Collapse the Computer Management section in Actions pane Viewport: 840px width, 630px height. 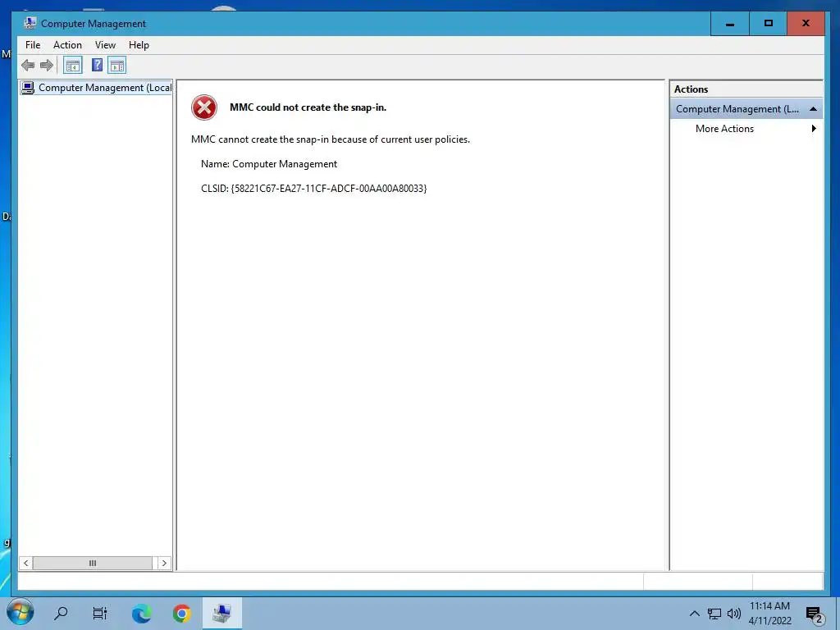click(813, 109)
